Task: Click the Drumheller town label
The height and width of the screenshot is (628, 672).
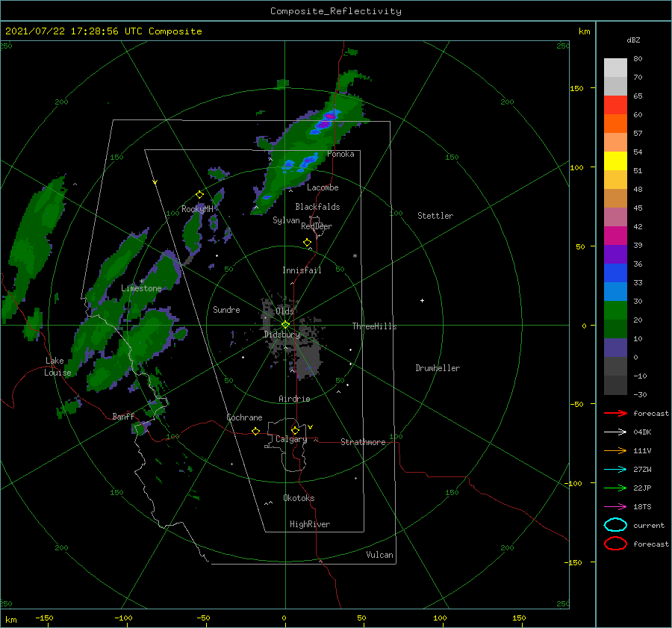Action: tap(438, 368)
